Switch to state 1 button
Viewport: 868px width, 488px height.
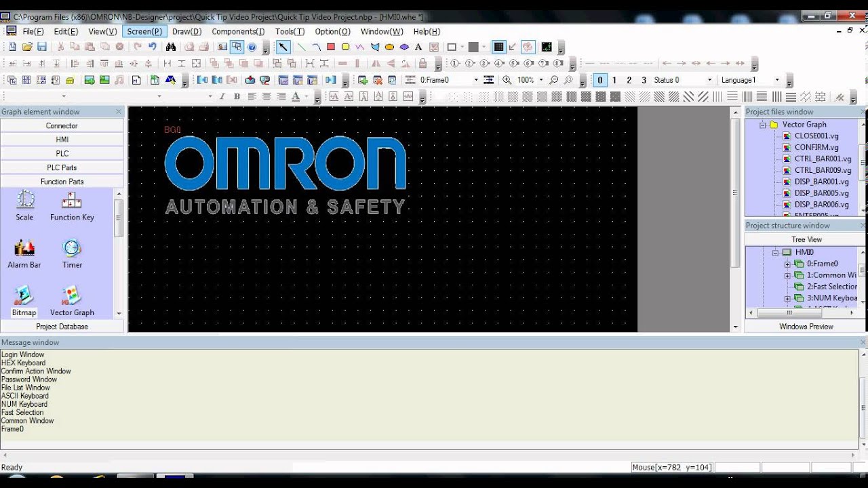[x=614, y=80]
